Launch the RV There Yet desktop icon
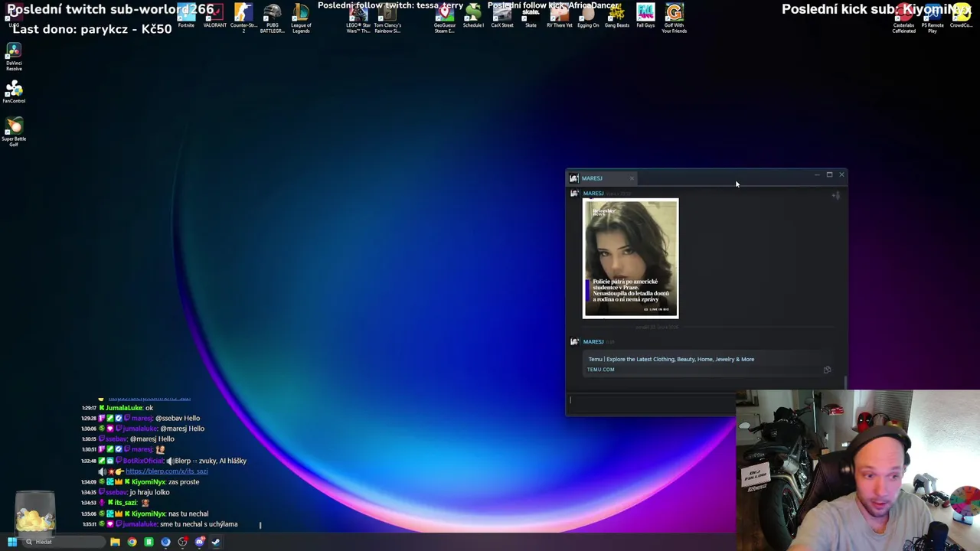The width and height of the screenshot is (980, 551). click(x=559, y=15)
